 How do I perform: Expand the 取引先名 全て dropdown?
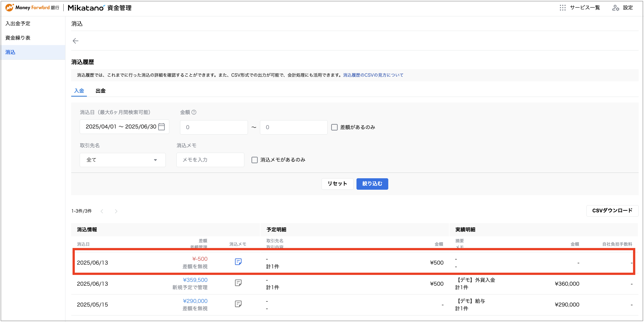122,160
